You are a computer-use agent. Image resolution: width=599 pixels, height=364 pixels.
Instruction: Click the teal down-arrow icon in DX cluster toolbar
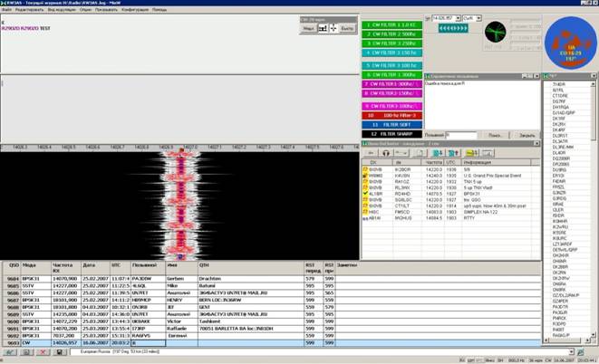coord(438,153)
